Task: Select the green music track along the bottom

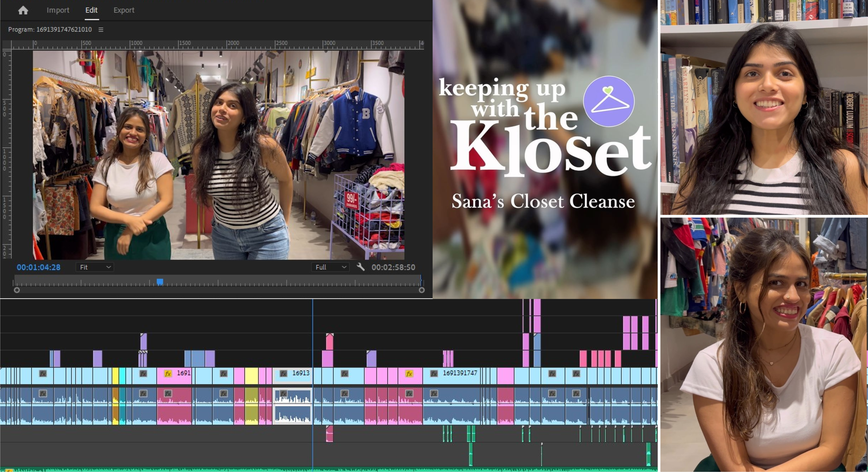Action: 329,469
